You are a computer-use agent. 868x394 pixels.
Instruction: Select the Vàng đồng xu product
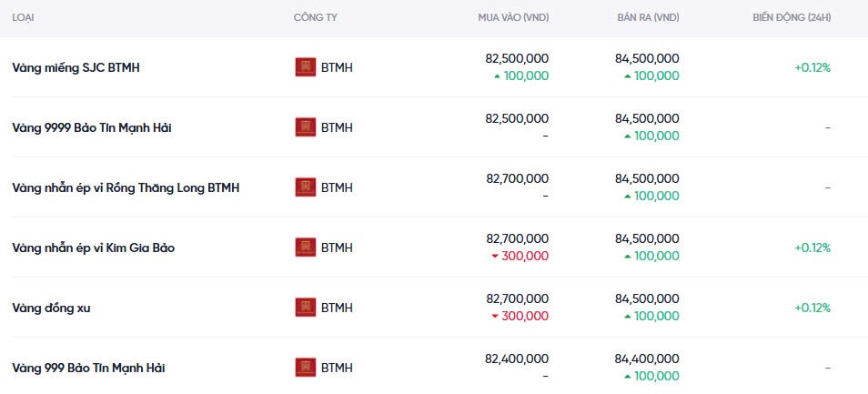pos(51,308)
